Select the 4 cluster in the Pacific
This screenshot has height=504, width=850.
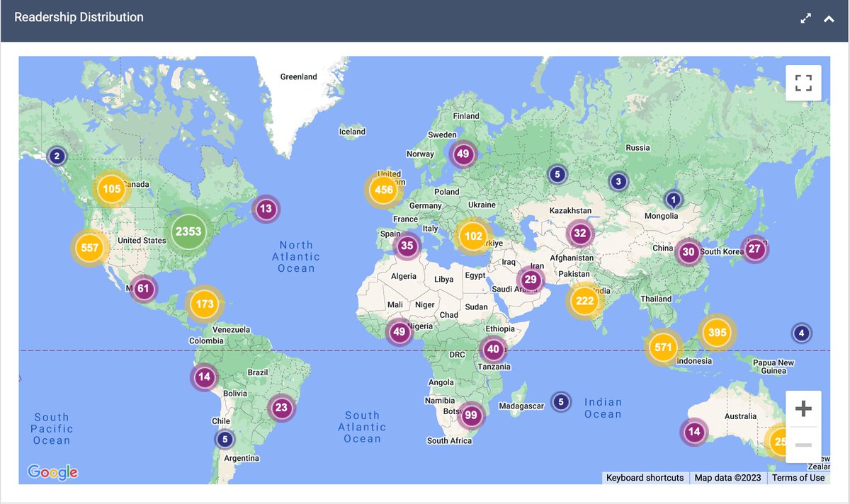[x=801, y=333]
